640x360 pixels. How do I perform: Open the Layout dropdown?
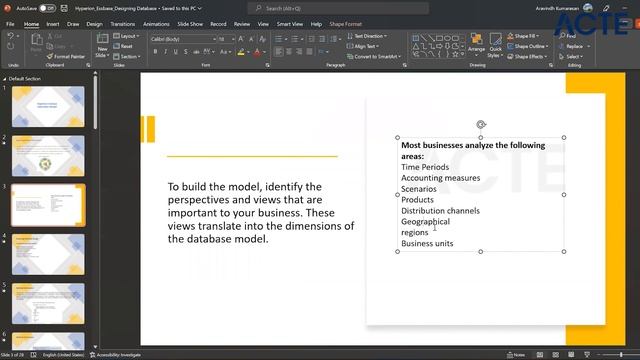click(x=126, y=36)
